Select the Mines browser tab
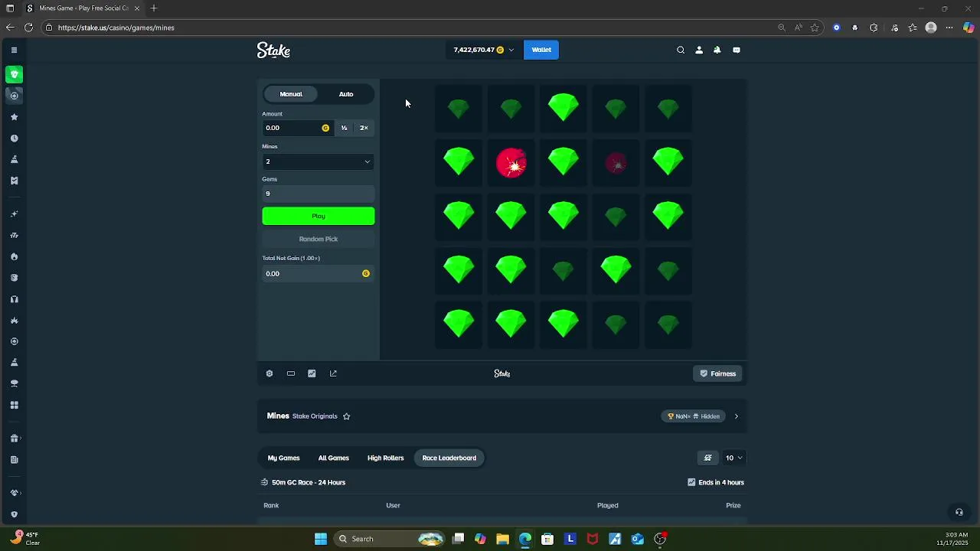This screenshot has height=551, width=980. pyautogui.click(x=83, y=8)
